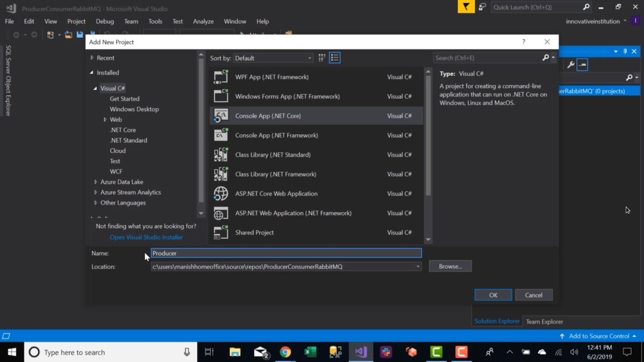
Task: Click the Browse... button
Action: click(x=450, y=267)
